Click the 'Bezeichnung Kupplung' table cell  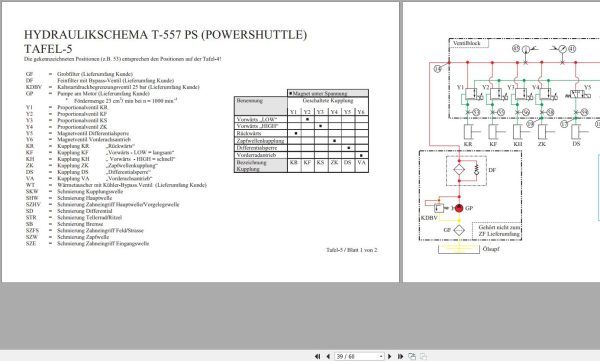pos(261,165)
